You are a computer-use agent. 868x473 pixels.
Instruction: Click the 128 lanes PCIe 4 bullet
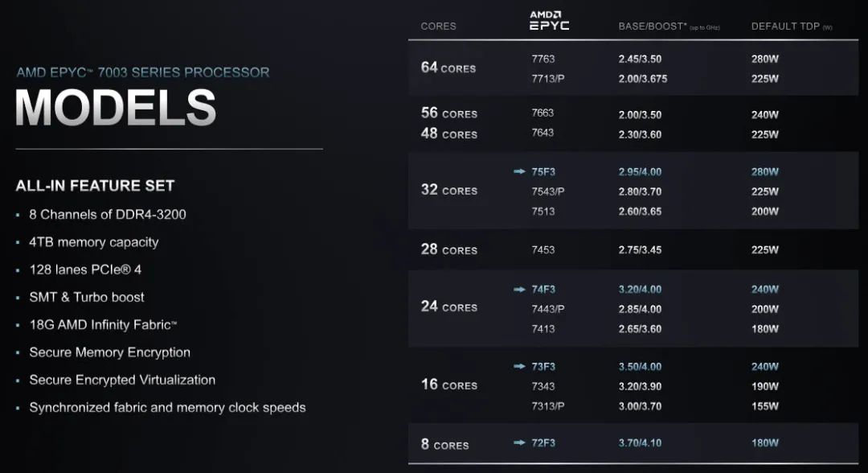pos(85,269)
